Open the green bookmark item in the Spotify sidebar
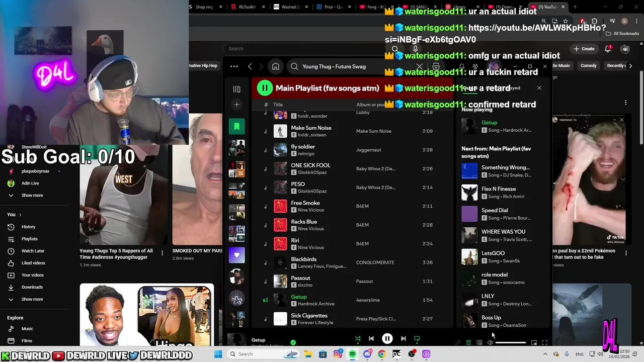644x362 pixels. coord(236,126)
